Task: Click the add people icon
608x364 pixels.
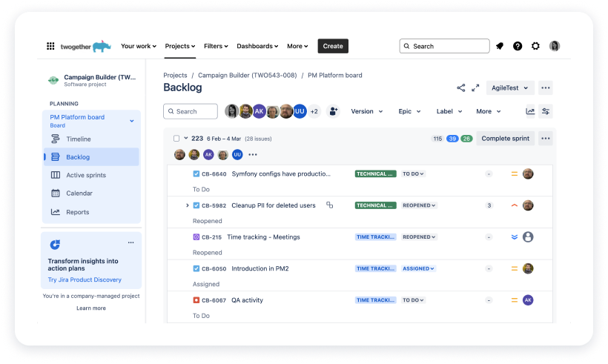Action: click(333, 111)
